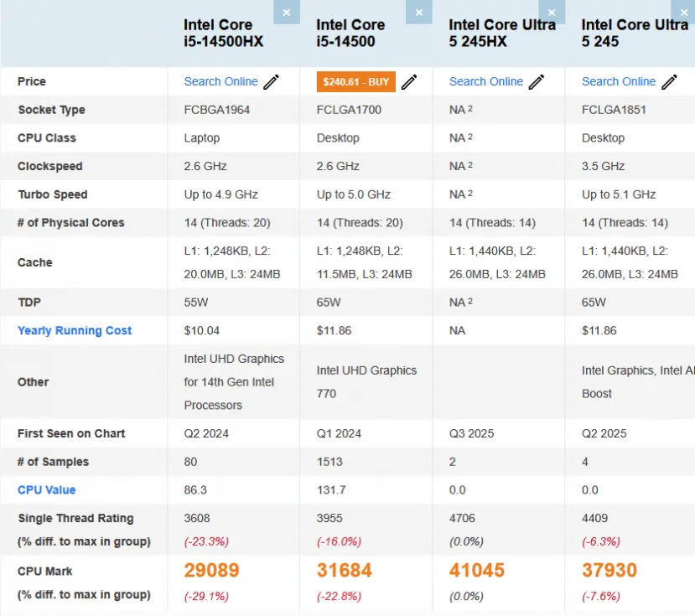Click the orange $240.61 BUY button
The image size is (695, 616).
(355, 81)
